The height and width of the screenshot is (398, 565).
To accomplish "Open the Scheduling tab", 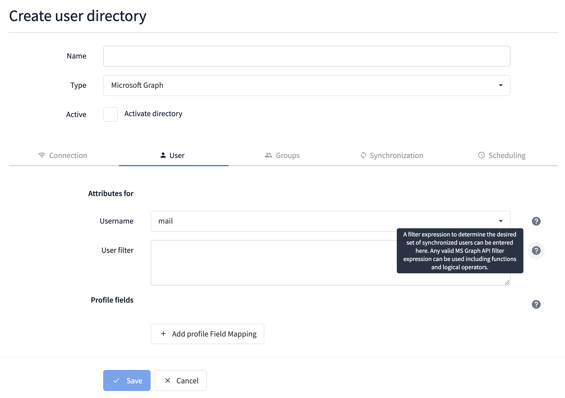I will (x=502, y=155).
